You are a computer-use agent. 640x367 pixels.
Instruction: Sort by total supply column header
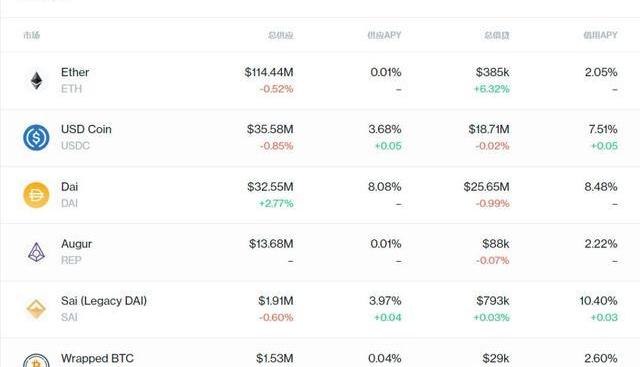click(281, 35)
